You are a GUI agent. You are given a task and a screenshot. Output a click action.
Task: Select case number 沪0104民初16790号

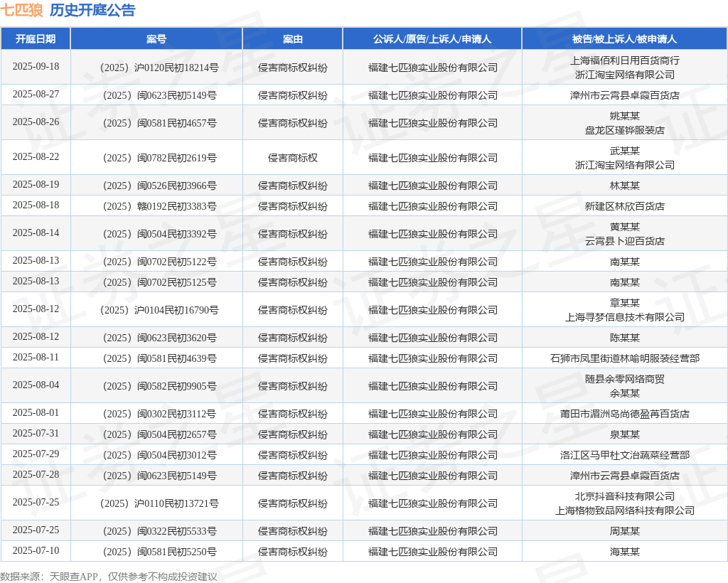pos(159,310)
